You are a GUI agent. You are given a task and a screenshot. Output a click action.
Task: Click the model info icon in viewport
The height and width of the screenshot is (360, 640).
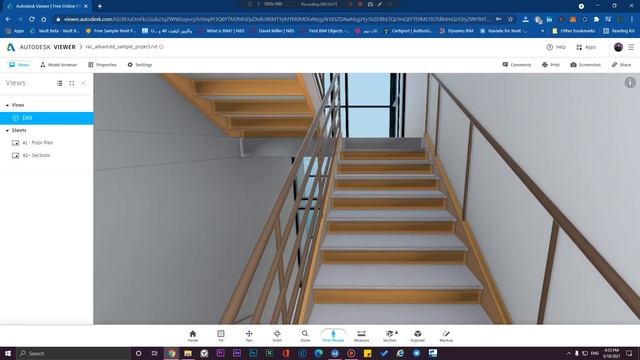(x=630, y=82)
